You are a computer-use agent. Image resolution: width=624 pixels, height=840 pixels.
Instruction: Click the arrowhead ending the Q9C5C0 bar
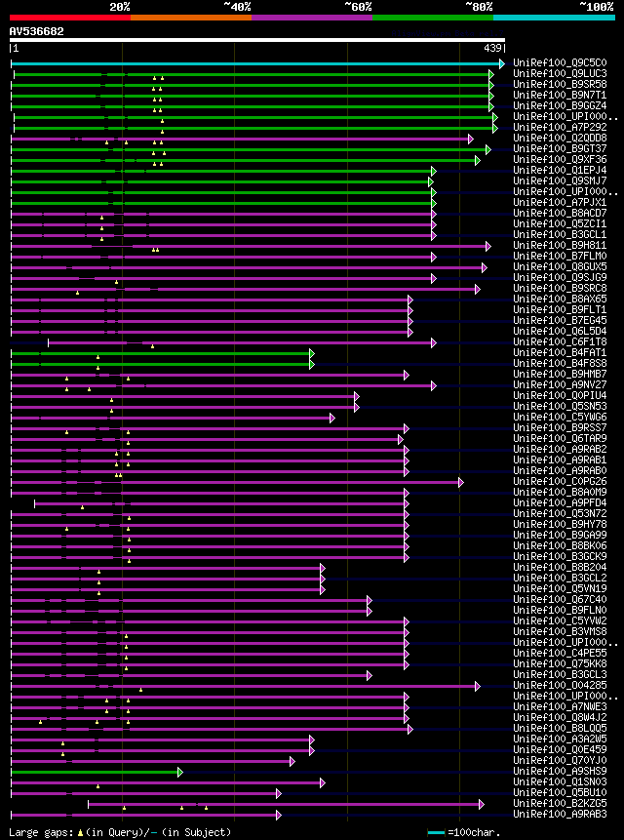(502, 63)
